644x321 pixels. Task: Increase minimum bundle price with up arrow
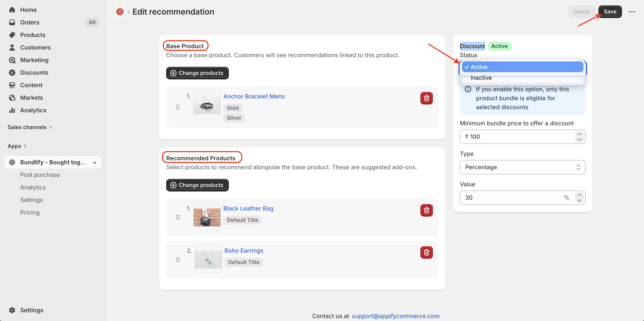(579, 134)
